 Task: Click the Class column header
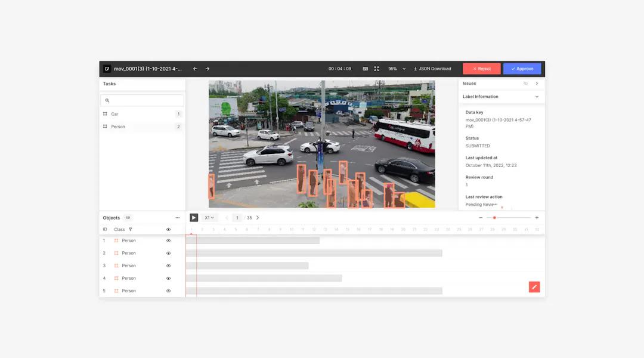pyautogui.click(x=119, y=229)
